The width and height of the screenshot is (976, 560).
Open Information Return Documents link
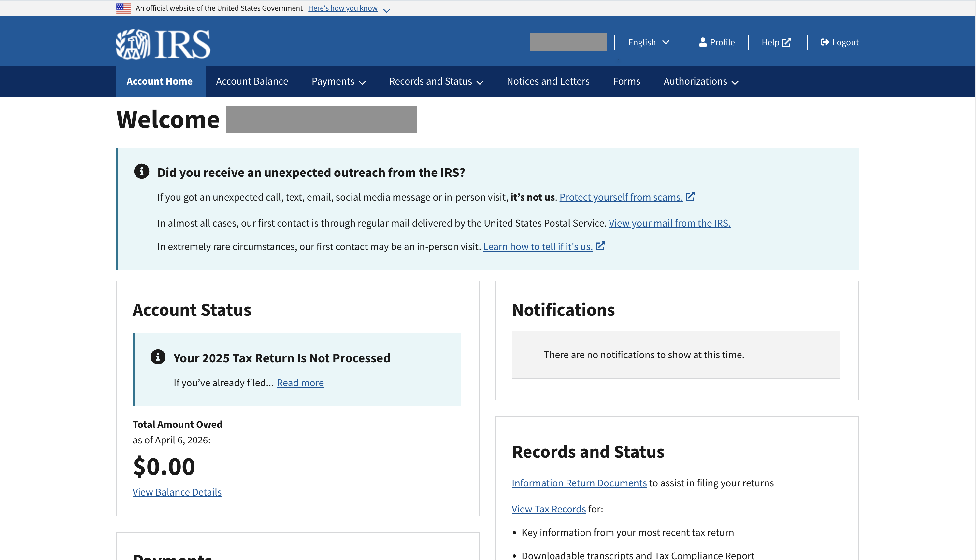579,483
